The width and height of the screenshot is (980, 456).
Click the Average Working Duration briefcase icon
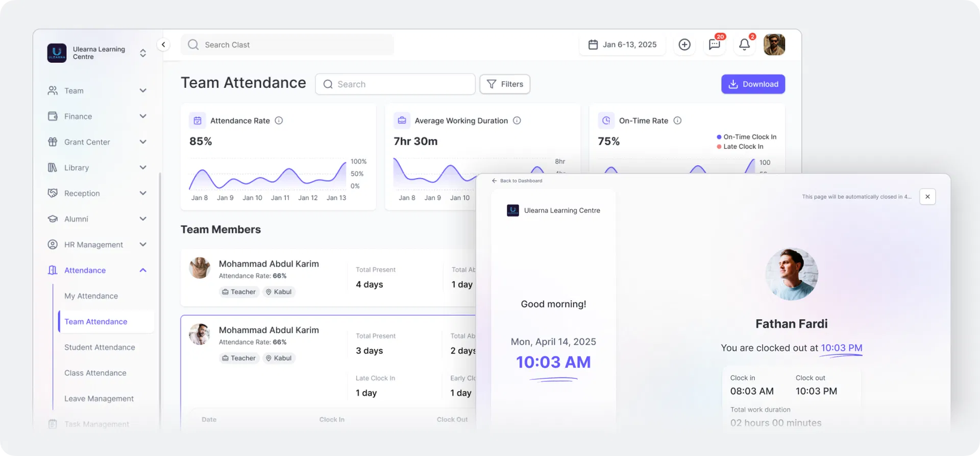coord(402,121)
